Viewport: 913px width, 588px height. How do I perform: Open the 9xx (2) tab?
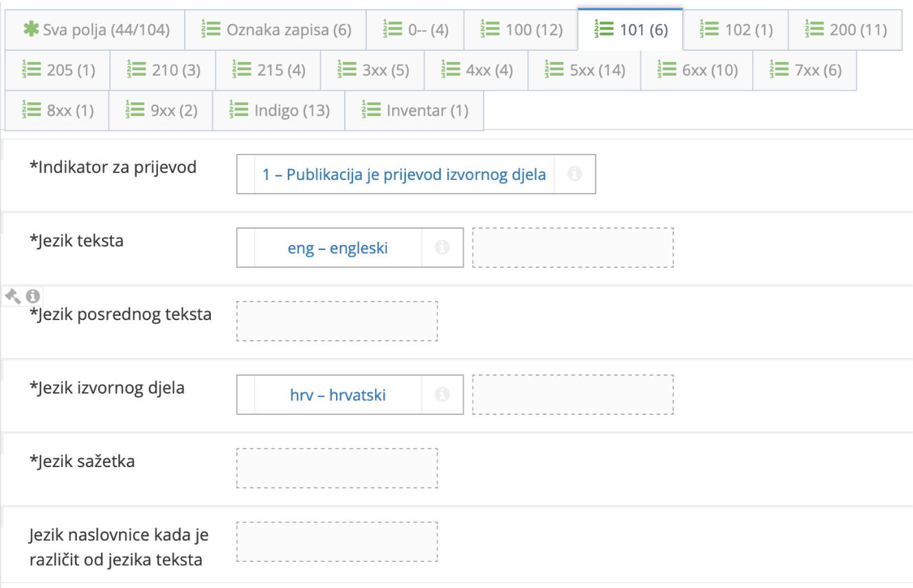pos(160,110)
